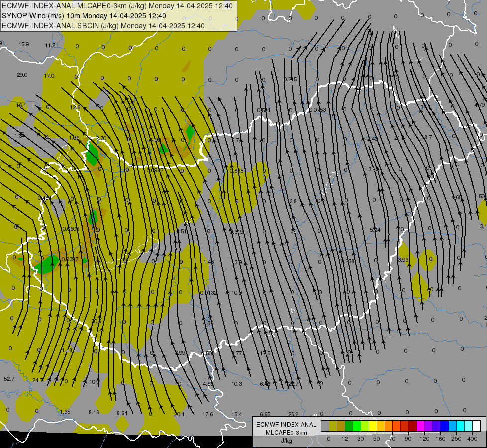This screenshot has width=487, height=448.
Task: Click the 0.238 value on the map
Action: [347, 261]
